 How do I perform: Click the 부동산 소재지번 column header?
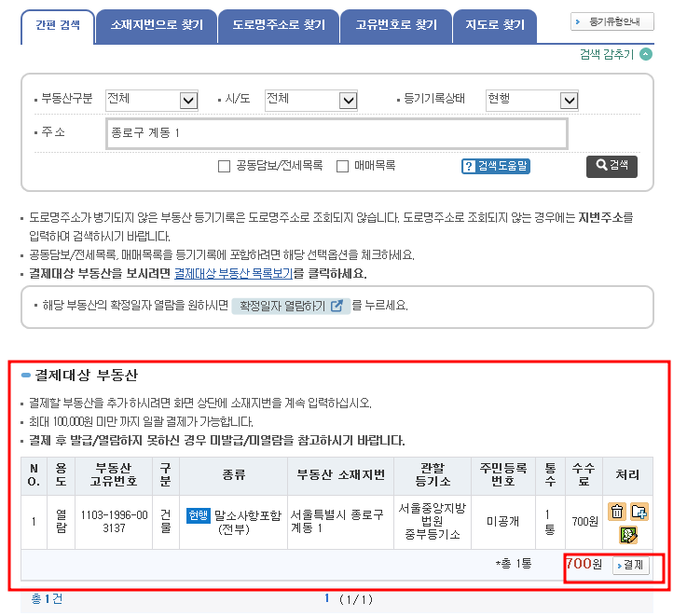click(x=340, y=476)
